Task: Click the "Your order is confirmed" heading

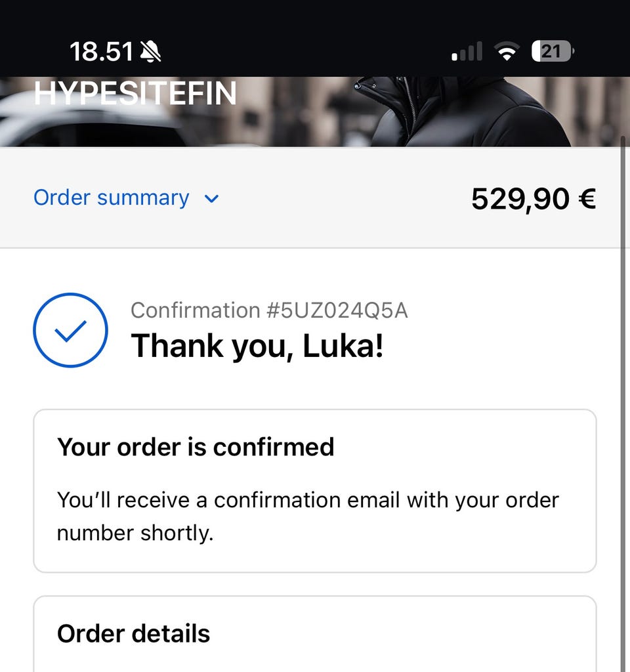Action: 196,447
